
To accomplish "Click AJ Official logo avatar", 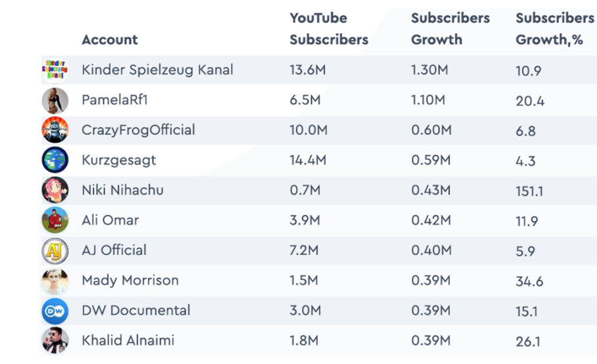I will (x=55, y=250).
